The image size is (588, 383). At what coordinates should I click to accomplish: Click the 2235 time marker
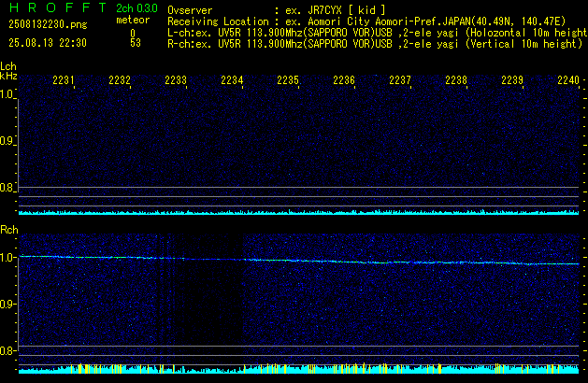(288, 80)
